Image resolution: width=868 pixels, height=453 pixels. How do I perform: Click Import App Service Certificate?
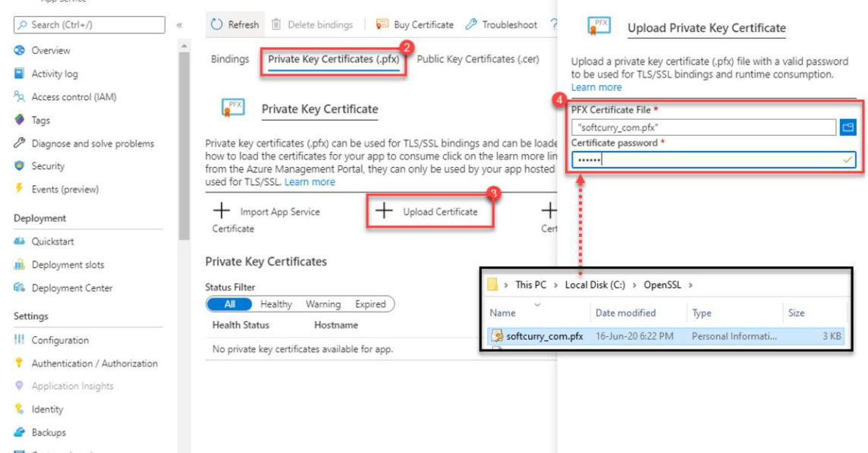(x=266, y=219)
